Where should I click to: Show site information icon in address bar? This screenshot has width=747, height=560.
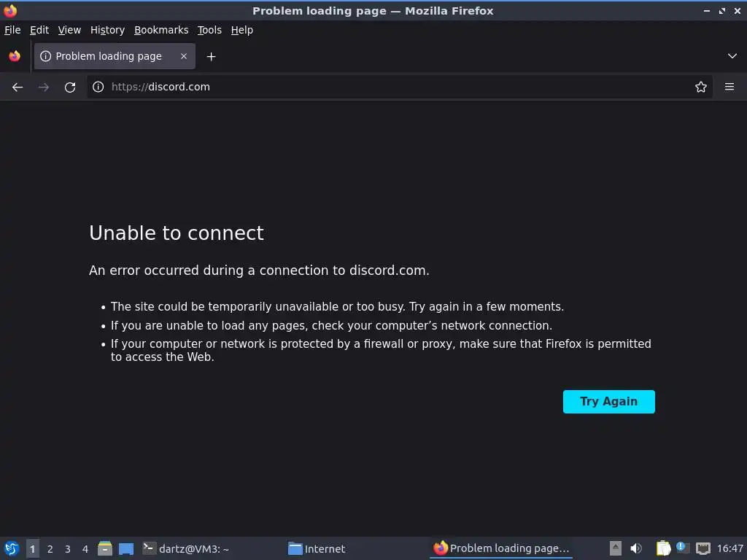(98, 87)
